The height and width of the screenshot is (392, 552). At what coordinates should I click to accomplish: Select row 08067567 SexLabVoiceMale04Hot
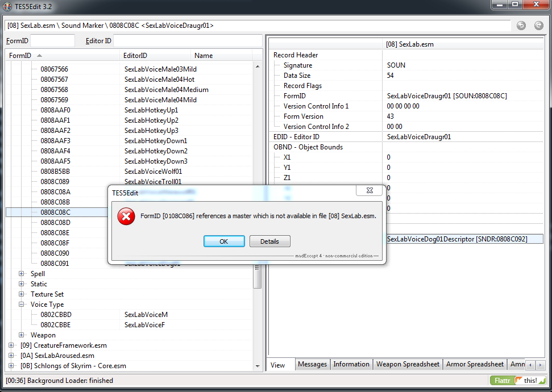click(129, 79)
